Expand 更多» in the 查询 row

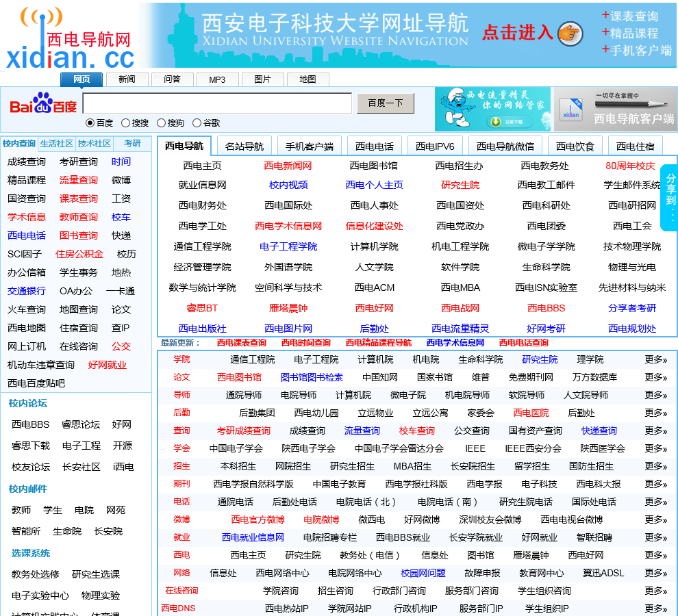click(656, 431)
